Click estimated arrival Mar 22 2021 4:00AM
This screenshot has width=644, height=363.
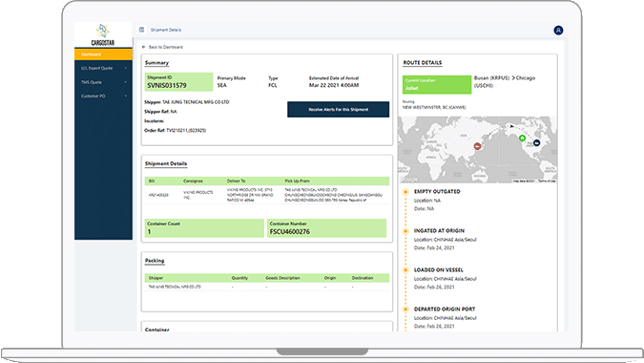coord(334,86)
